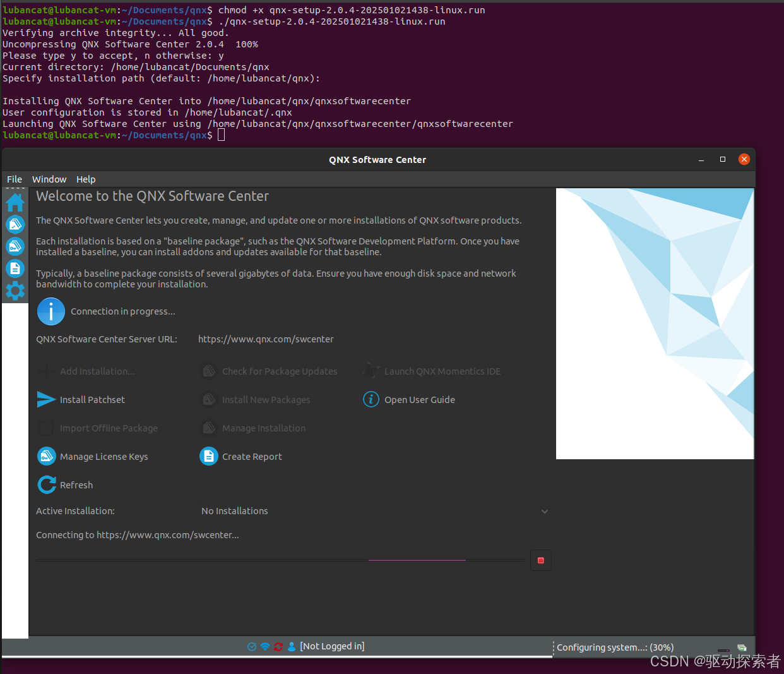
Task: Open the document report sidebar icon
Action: pos(15,268)
